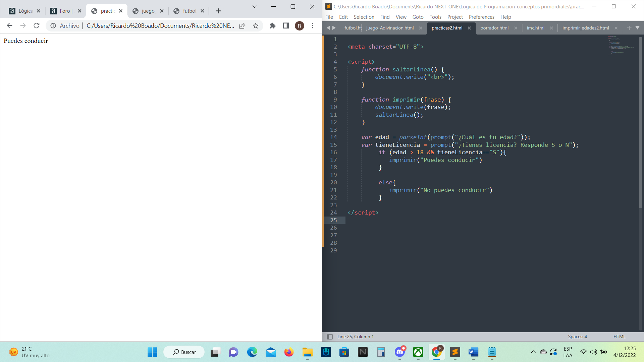Toggle Chrome side panel icon

(286, 26)
